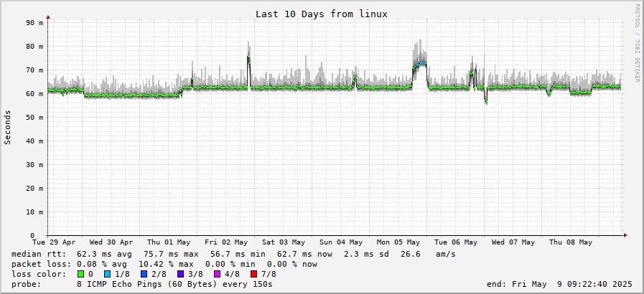
Task: Click the '90 m' y-axis value
Action: (35, 22)
